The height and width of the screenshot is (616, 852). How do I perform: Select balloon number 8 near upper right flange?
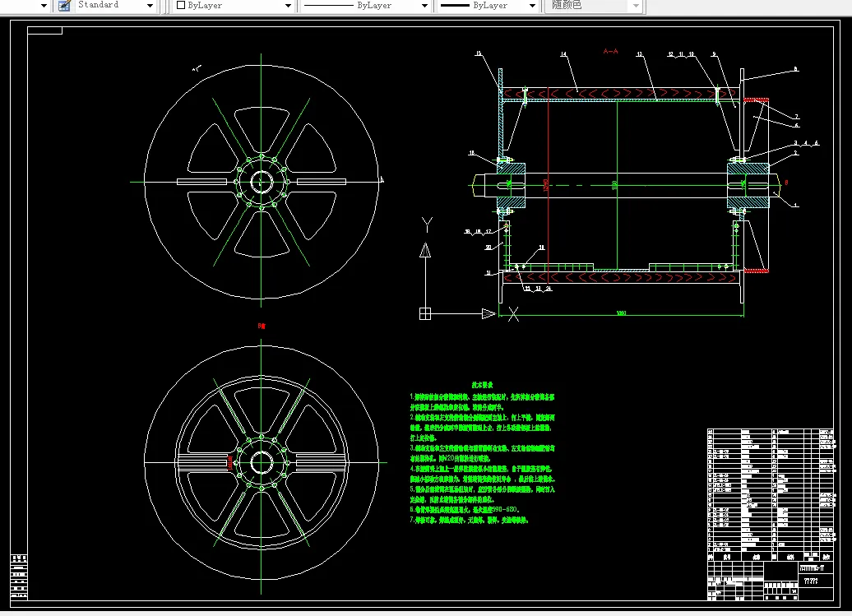(x=795, y=69)
